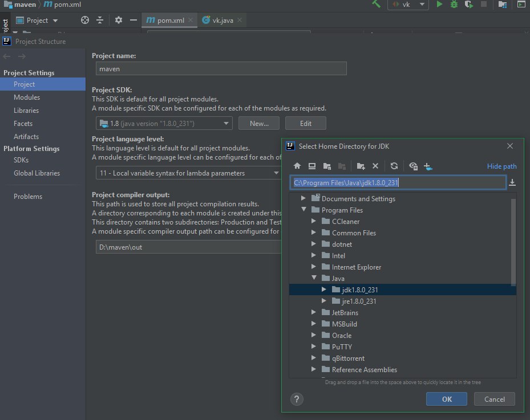This screenshot has height=420, width=530.
Task: Click the Run Anything toolbar icon
Action: click(521, 5)
